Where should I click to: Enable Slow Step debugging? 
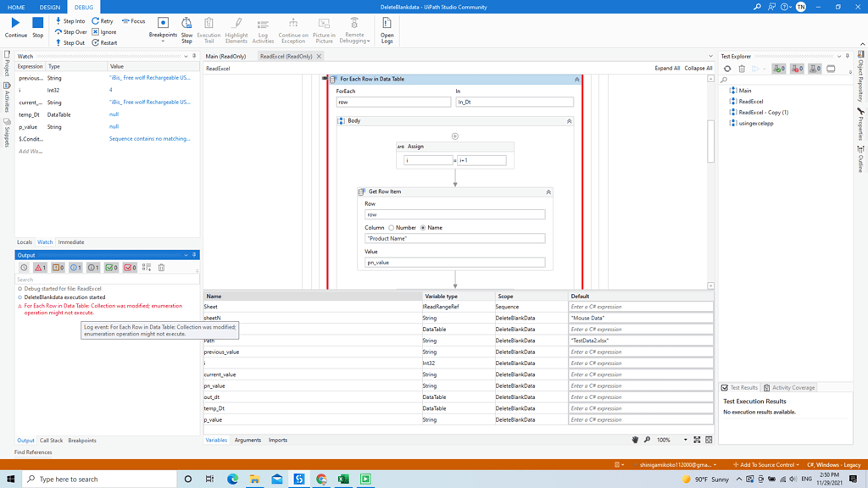pyautogui.click(x=186, y=29)
